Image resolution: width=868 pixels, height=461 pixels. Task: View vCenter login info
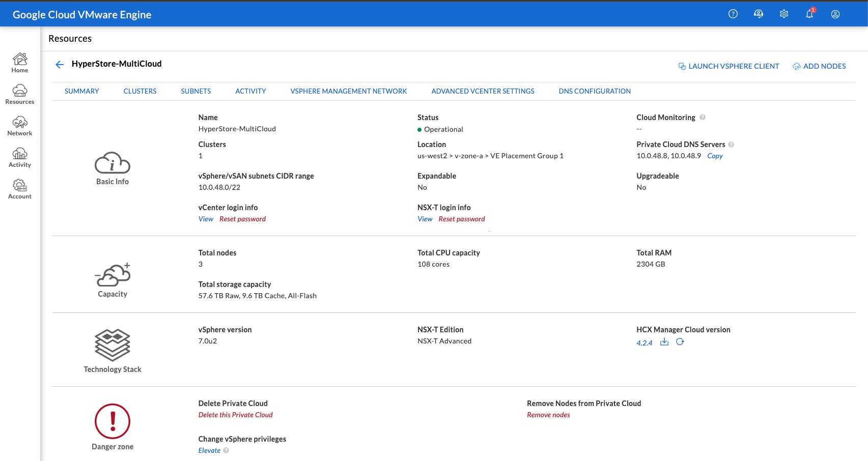tap(206, 219)
